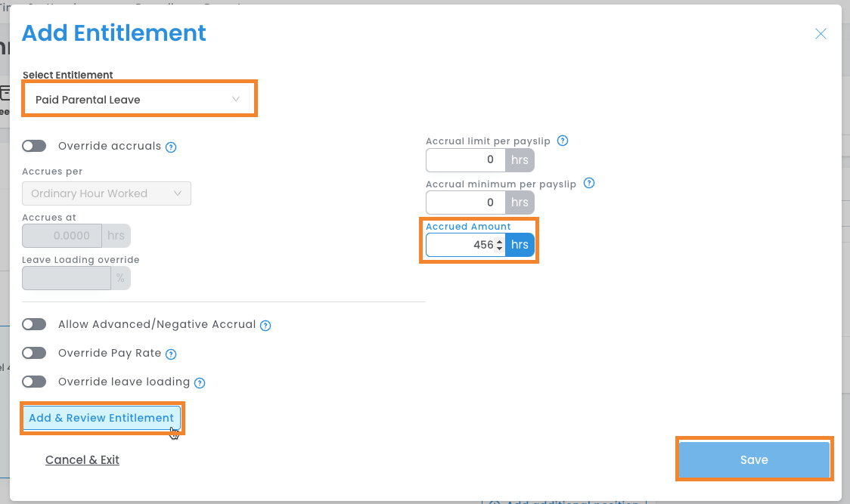
Task: Click help icon beside Override accruals
Action: tap(171, 147)
